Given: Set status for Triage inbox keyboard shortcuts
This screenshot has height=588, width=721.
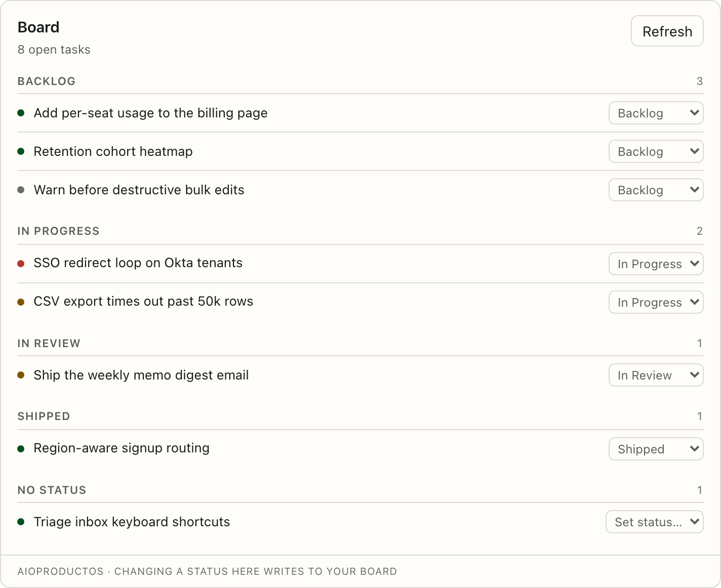Looking at the screenshot, I should (x=654, y=522).
